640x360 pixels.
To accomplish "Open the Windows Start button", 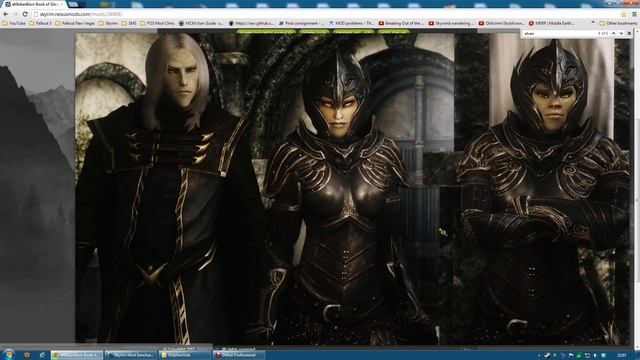I will (x=8, y=354).
